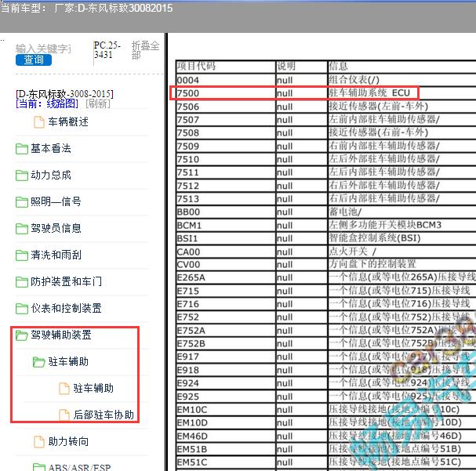Image resolution: width=476 pixels, height=471 pixels.
Task: Click code BSI1 in the table
Action: coord(187,239)
